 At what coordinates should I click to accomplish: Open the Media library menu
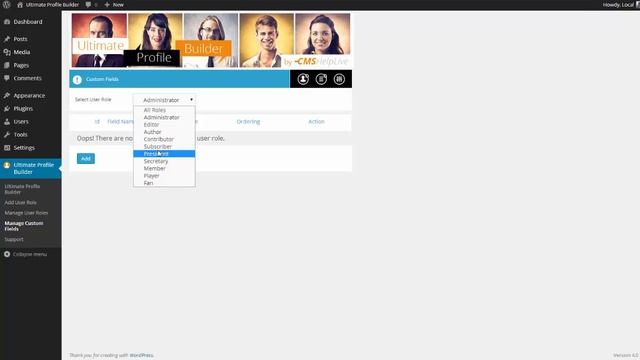pos(22,52)
